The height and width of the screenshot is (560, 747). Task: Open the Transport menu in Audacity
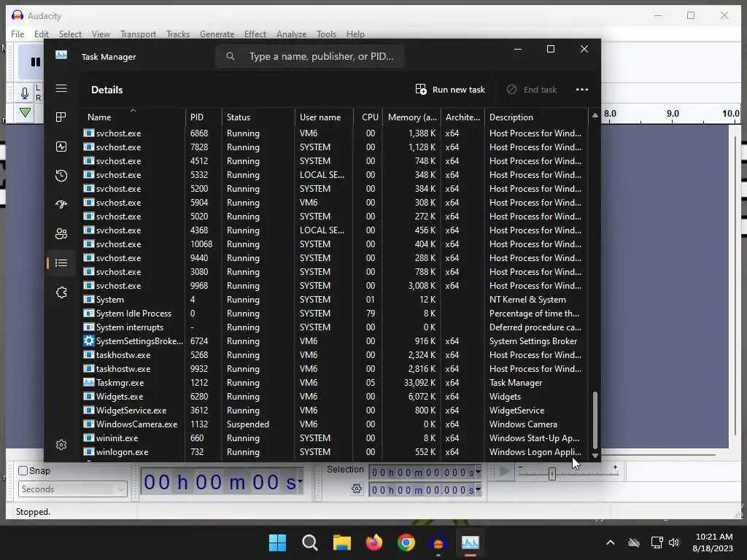[138, 34]
